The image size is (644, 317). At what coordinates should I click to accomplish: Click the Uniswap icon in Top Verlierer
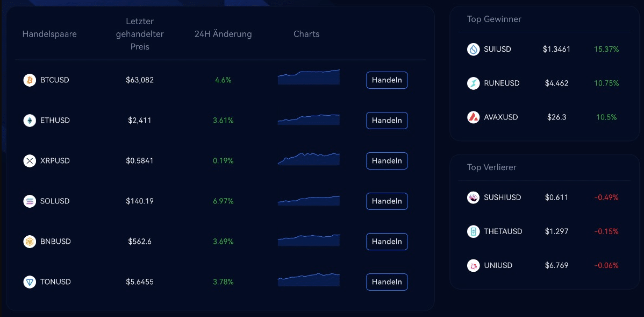474,266
